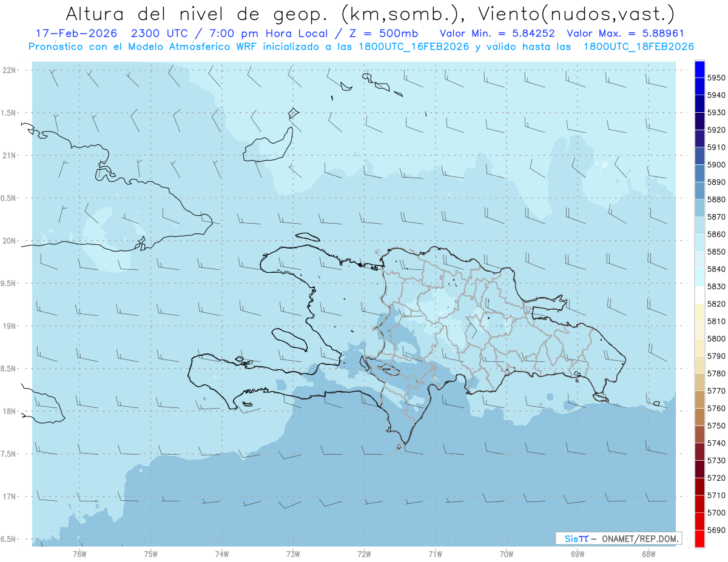Screen dimensions: 728x562
Task: Click the '68W' longitude axis label
Action: click(x=649, y=554)
